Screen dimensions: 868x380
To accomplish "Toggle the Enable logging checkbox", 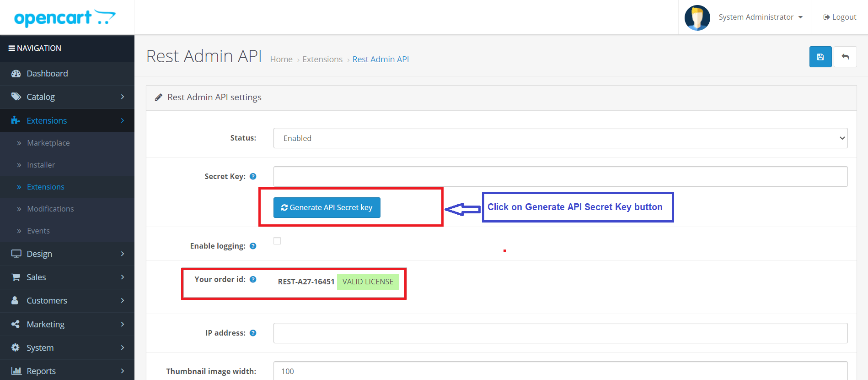I will tap(277, 241).
